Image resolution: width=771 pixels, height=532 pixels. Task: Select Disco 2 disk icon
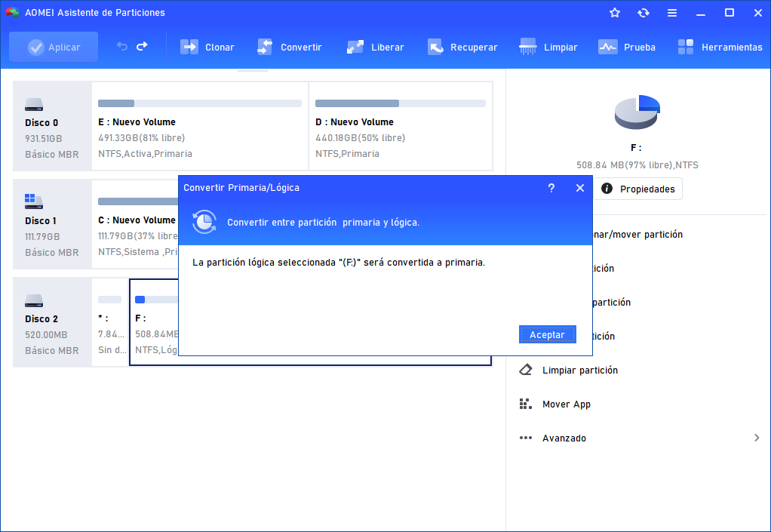(34, 300)
